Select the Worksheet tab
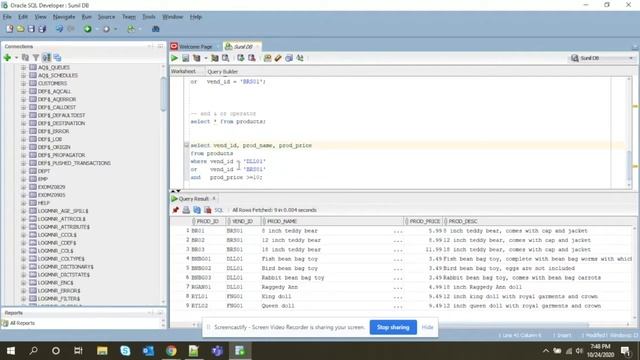This screenshot has width=640, height=360. (183, 71)
